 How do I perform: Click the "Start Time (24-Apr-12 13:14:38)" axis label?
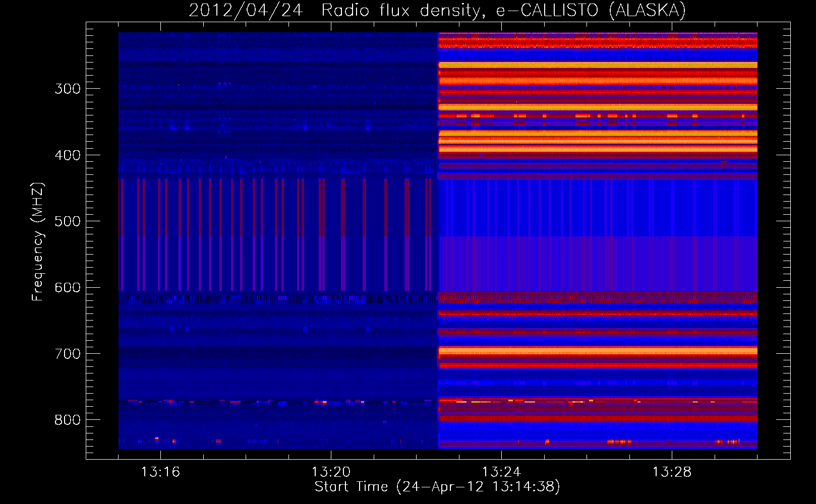pos(437,487)
